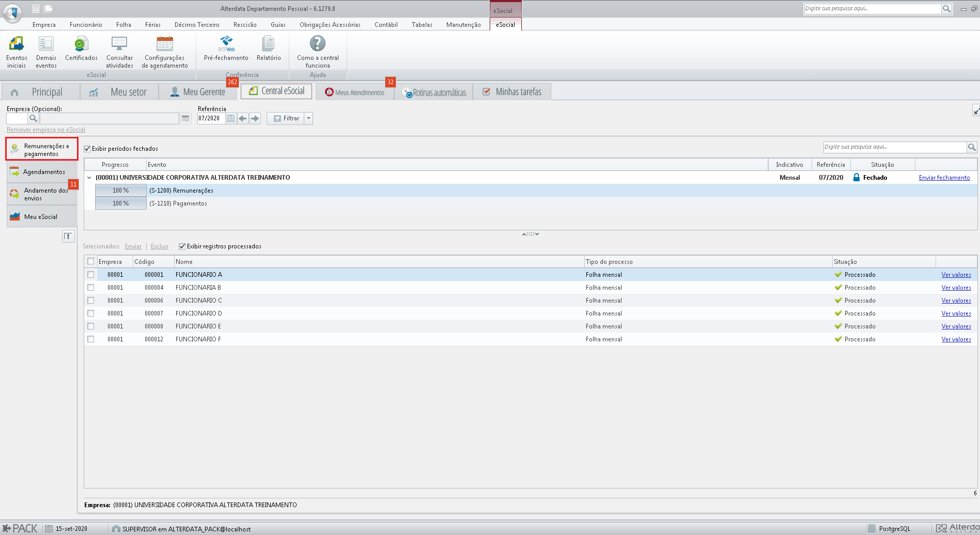Check the FUNCIONARIO C row checkbox

91,301
